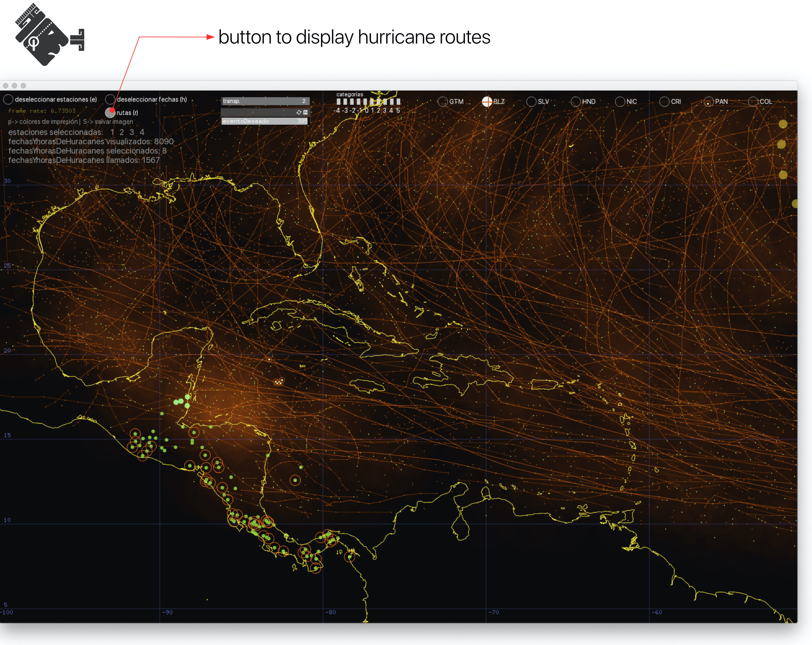Click 'llamados: 1567' status line
This screenshot has height=645, width=812.
(x=84, y=160)
